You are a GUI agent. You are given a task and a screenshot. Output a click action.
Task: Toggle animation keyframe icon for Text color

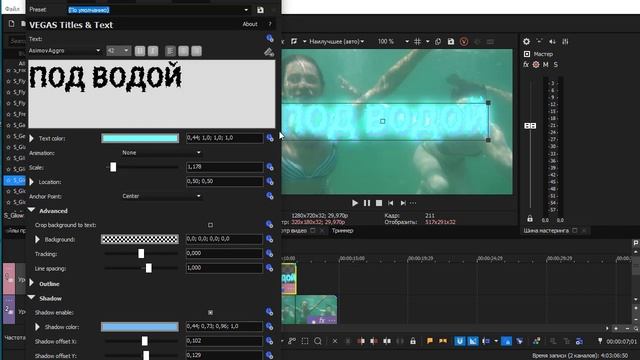(270, 138)
